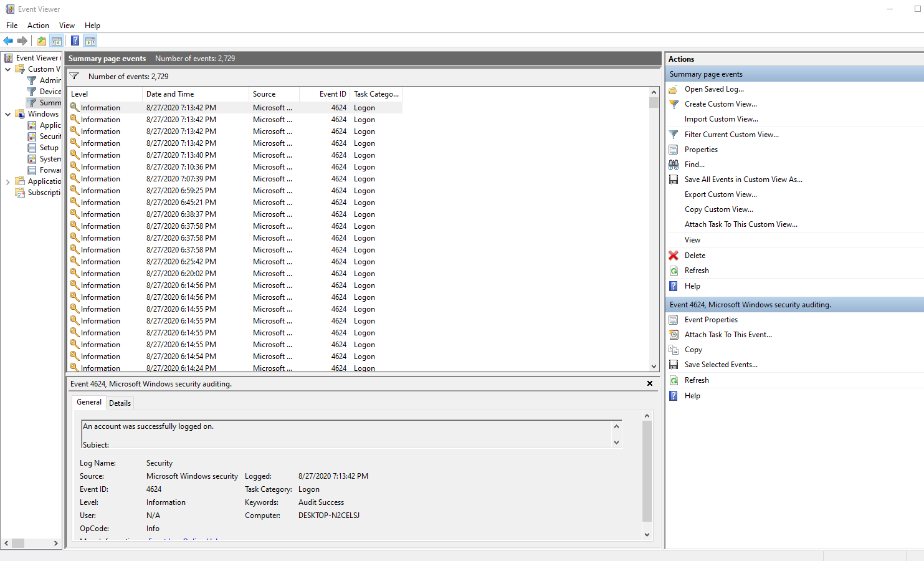Click the console tree scroll-right arrow

(x=55, y=544)
